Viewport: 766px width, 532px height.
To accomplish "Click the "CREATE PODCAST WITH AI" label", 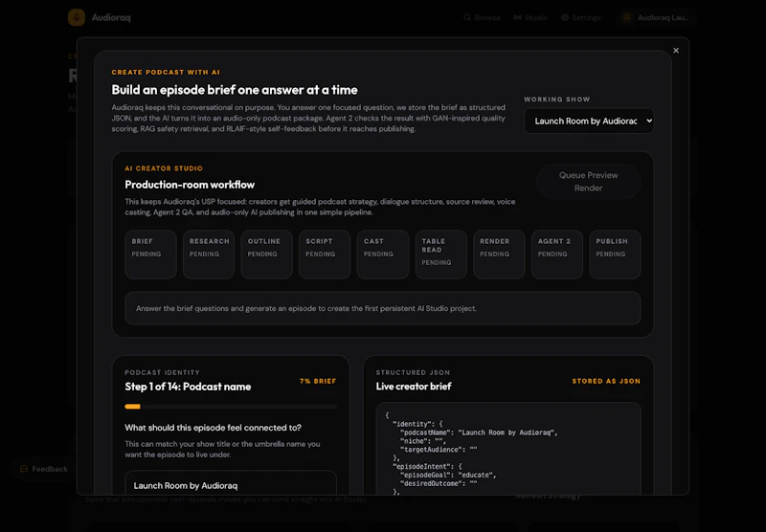I will [166, 72].
